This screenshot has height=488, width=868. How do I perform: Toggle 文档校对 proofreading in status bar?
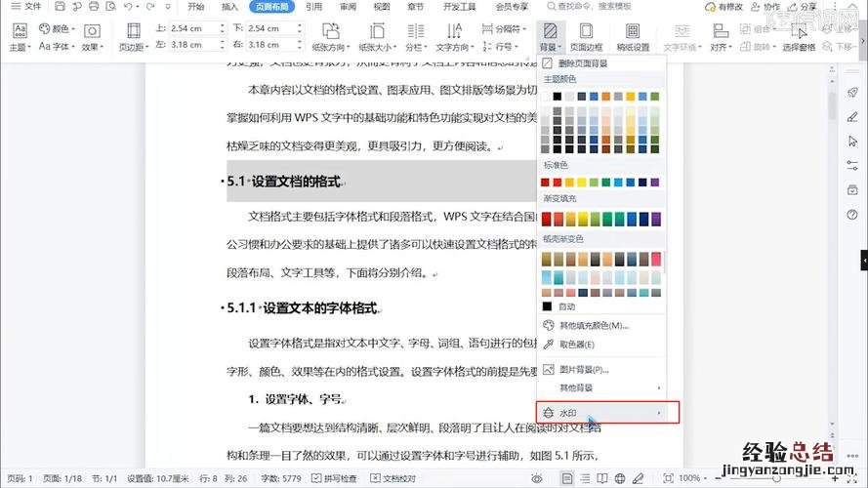393,479
